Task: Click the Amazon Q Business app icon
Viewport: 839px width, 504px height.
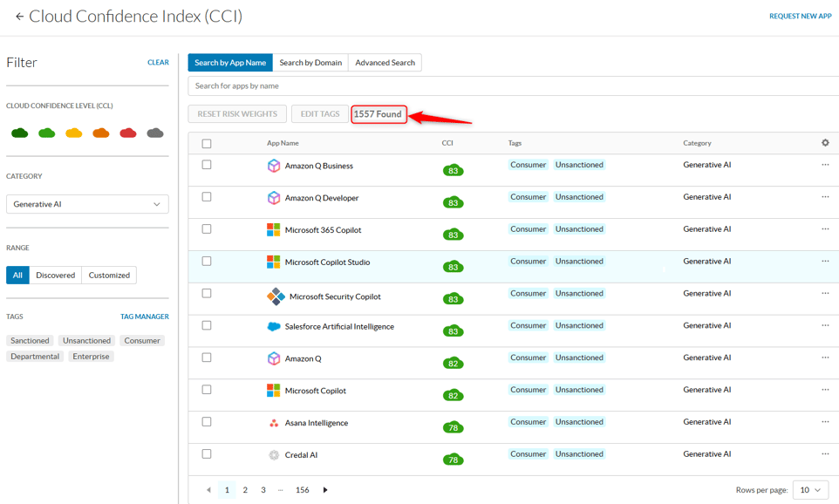Action: [274, 166]
